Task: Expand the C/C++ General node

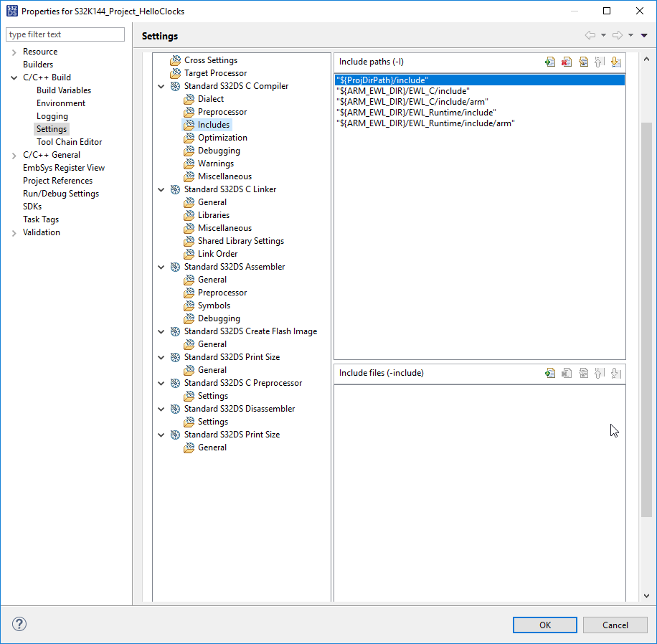Action: pos(14,156)
